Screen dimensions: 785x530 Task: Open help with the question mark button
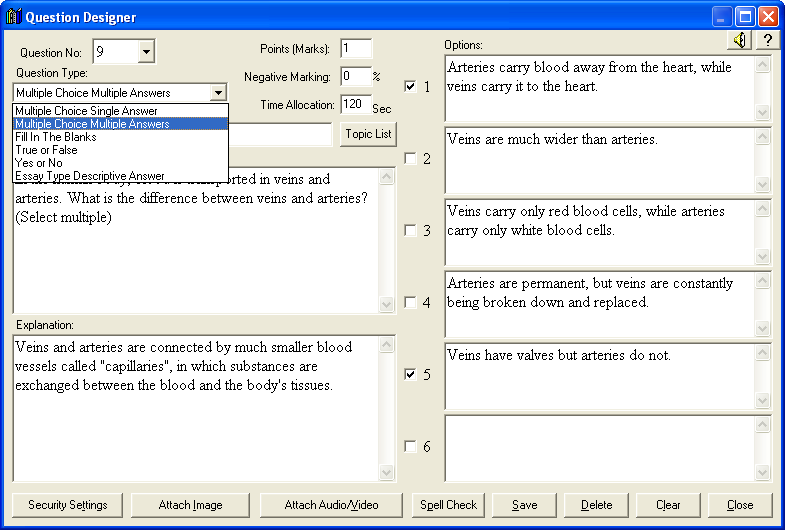(767, 40)
